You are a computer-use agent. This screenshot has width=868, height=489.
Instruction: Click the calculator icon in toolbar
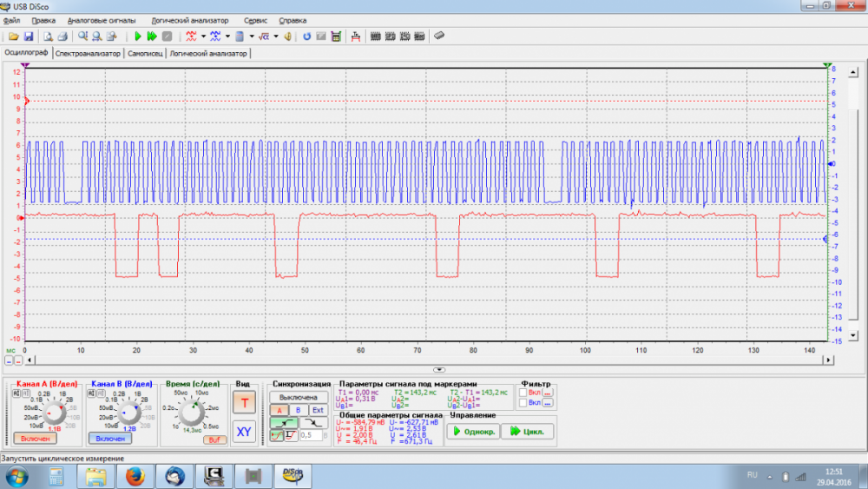(x=240, y=36)
